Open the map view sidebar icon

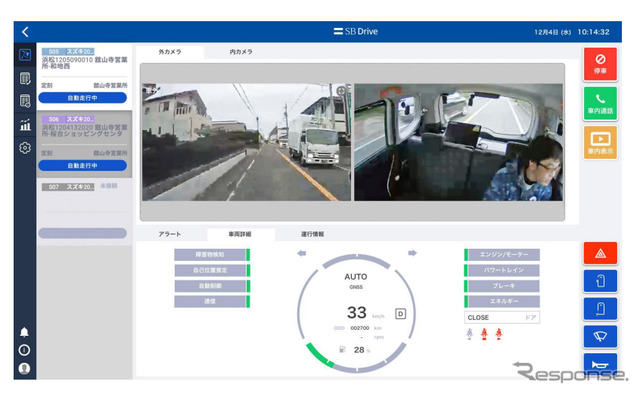[x=25, y=55]
